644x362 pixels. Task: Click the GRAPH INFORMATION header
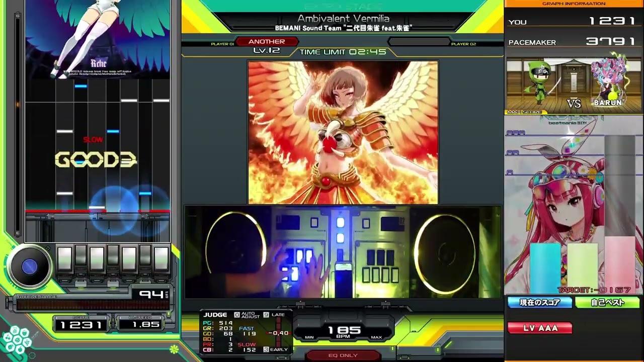(x=574, y=4)
